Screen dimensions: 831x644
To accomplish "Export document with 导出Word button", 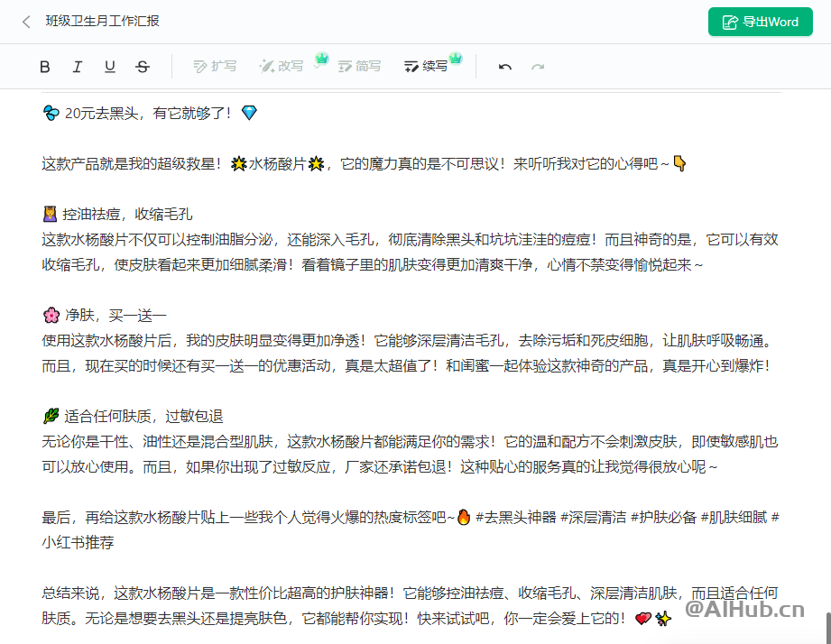I will click(x=760, y=22).
